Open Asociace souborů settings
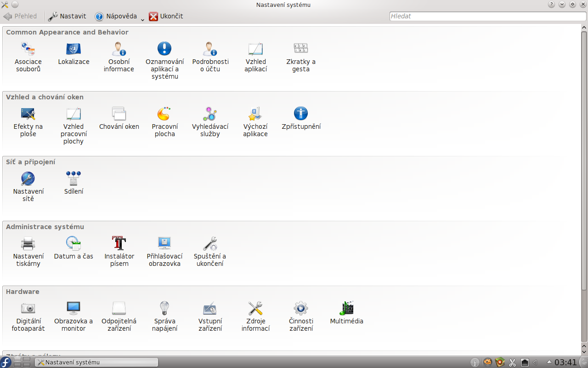Image resolution: width=588 pixels, height=368 pixels. tap(28, 57)
